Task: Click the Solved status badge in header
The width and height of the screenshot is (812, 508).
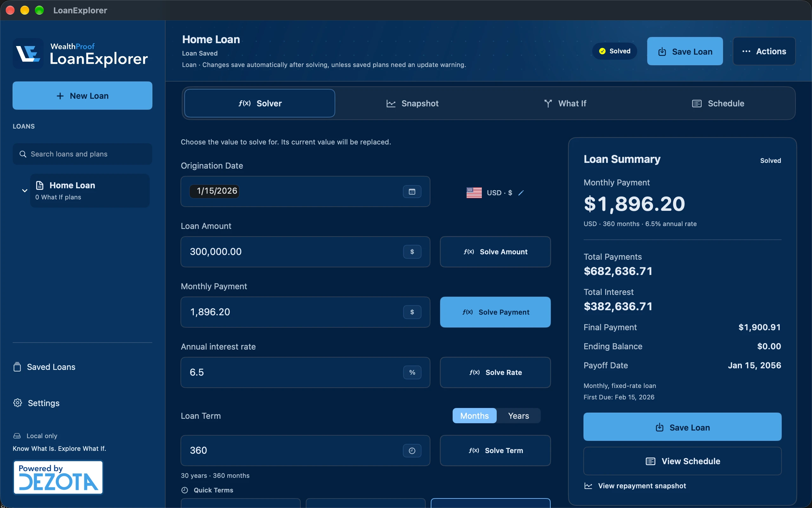Action: coord(615,51)
